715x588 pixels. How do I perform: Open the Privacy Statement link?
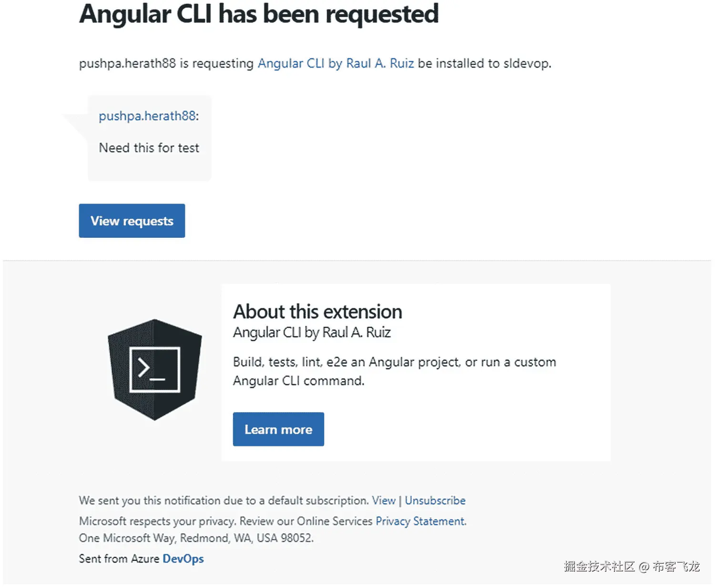click(420, 521)
